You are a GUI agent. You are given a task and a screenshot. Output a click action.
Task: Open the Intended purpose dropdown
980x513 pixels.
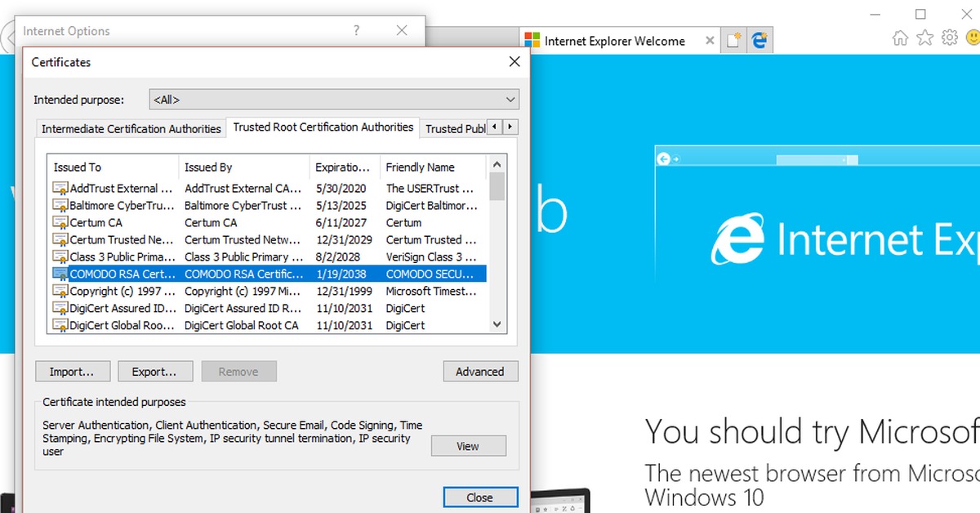coord(334,100)
